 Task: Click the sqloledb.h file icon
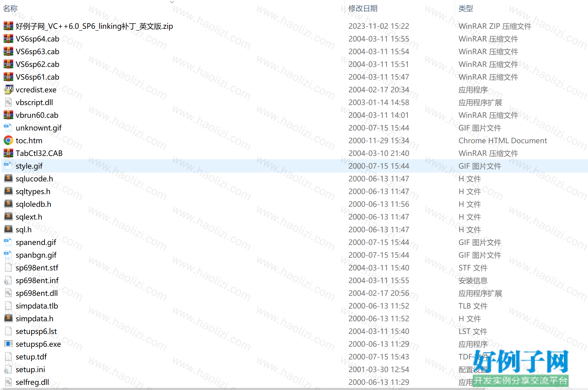click(x=8, y=204)
